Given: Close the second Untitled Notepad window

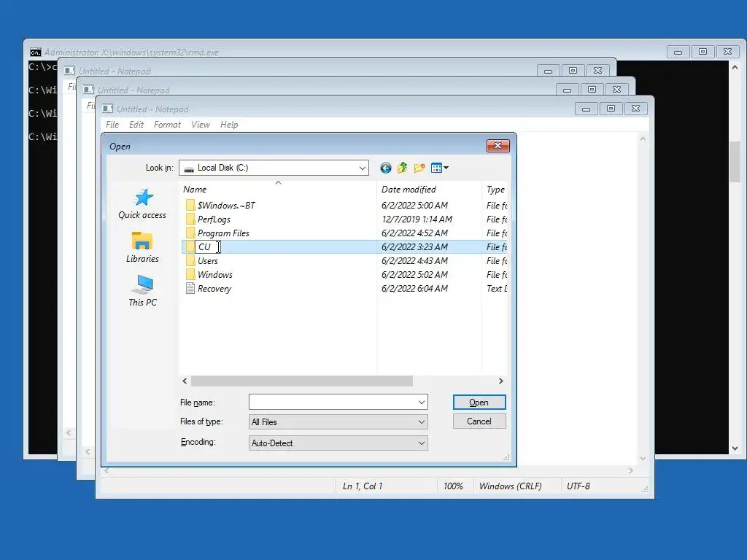Looking at the screenshot, I should tap(616, 90).
